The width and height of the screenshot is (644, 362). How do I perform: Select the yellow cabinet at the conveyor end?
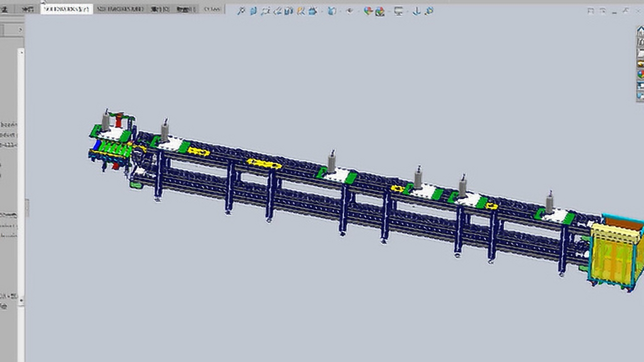[x=616, y=254]
